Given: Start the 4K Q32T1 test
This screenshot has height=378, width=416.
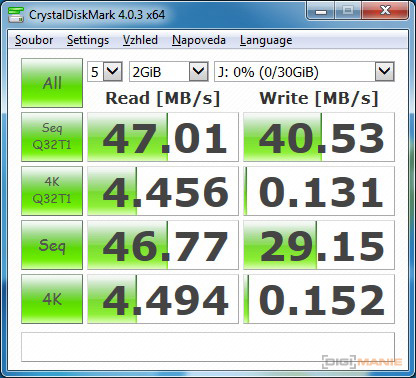Looking at the screenshot, I should (52, 191).
